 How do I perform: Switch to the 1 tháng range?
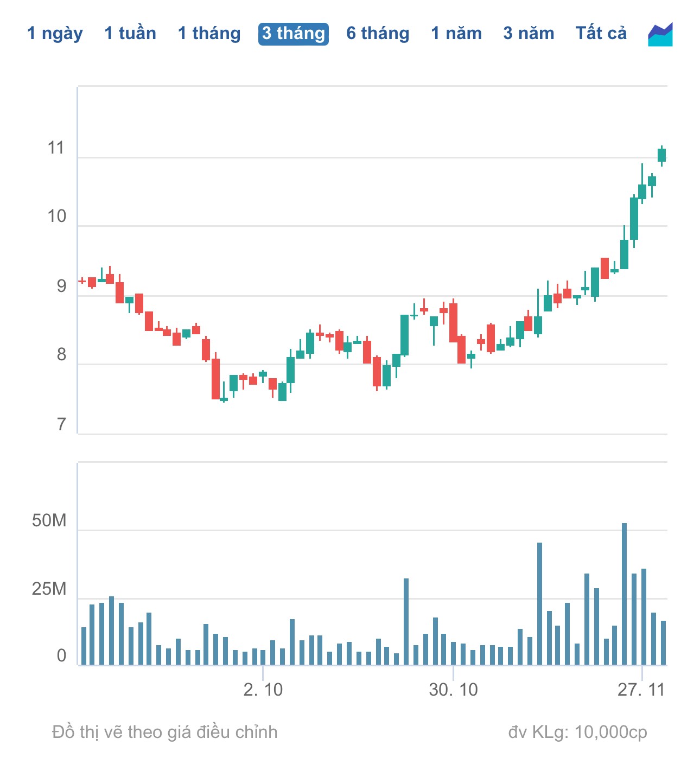pos(209,34)
